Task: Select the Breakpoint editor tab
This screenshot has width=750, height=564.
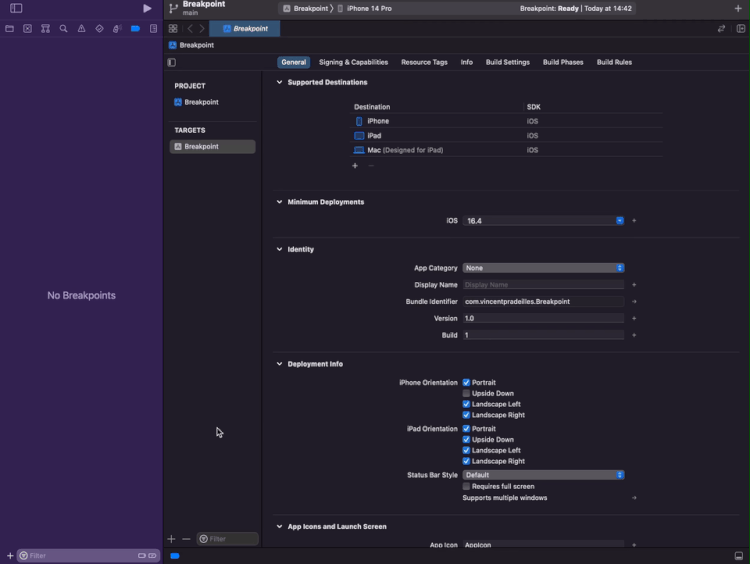Action: point(245,29)
